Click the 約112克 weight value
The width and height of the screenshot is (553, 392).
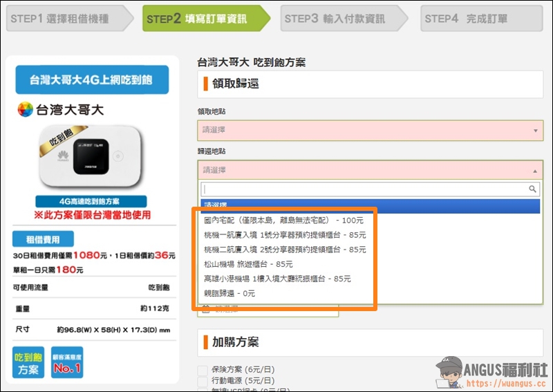pos(155,308)
